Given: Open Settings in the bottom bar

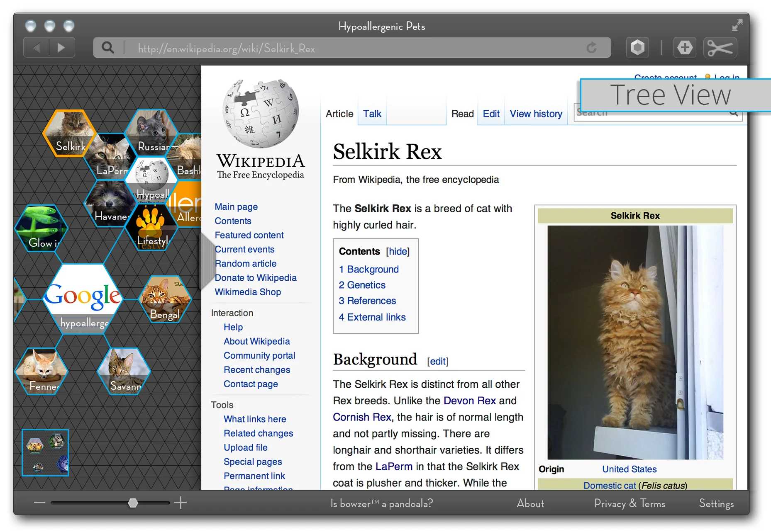Looking at the screenshot, I should click(716, 503).
